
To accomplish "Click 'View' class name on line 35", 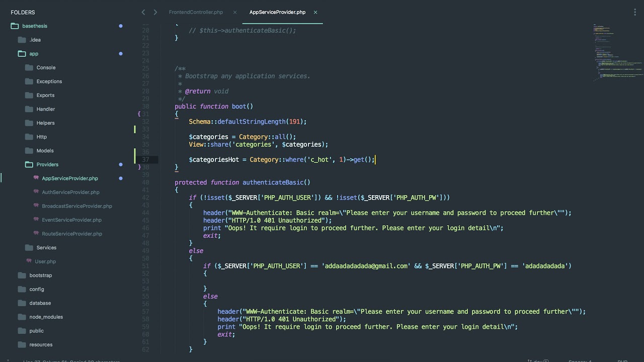I will coord(196,144).
